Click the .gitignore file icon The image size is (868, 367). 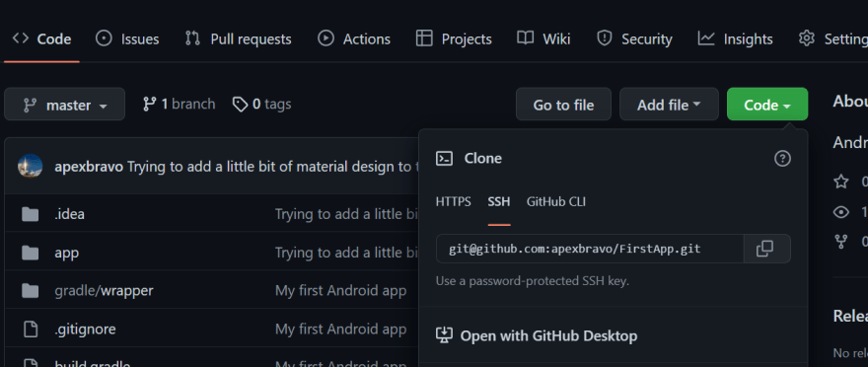(30, 330)
